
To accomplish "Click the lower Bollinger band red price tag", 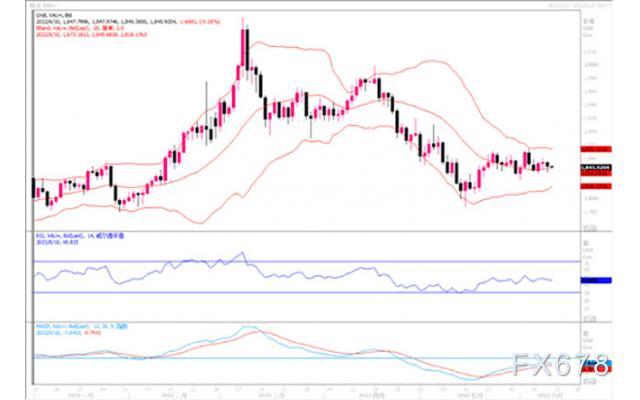I will 596,186.
